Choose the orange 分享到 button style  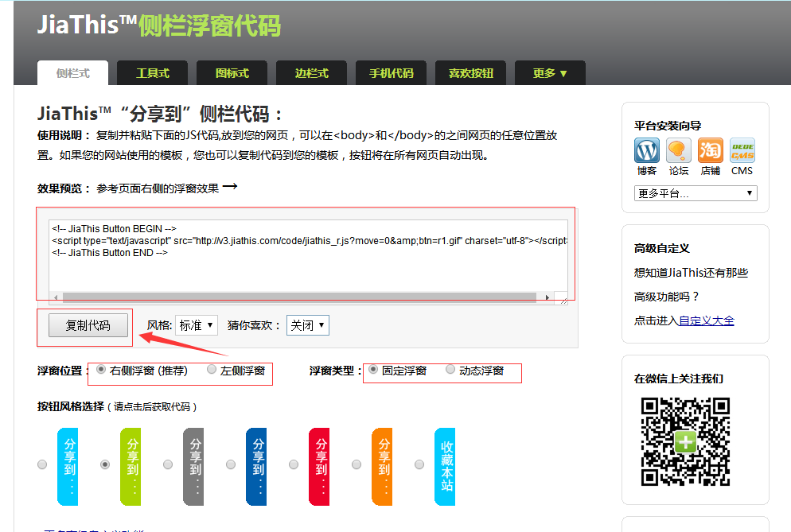coord(382,467)
